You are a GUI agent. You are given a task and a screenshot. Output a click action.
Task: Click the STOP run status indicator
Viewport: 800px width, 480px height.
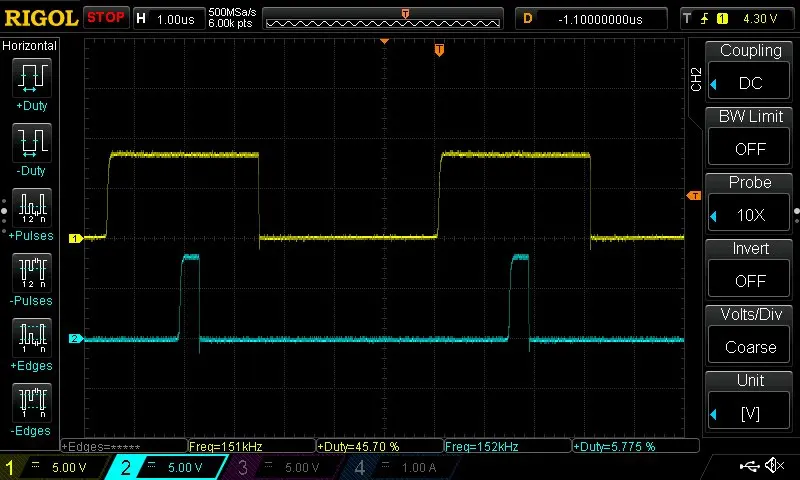point(106,17)
